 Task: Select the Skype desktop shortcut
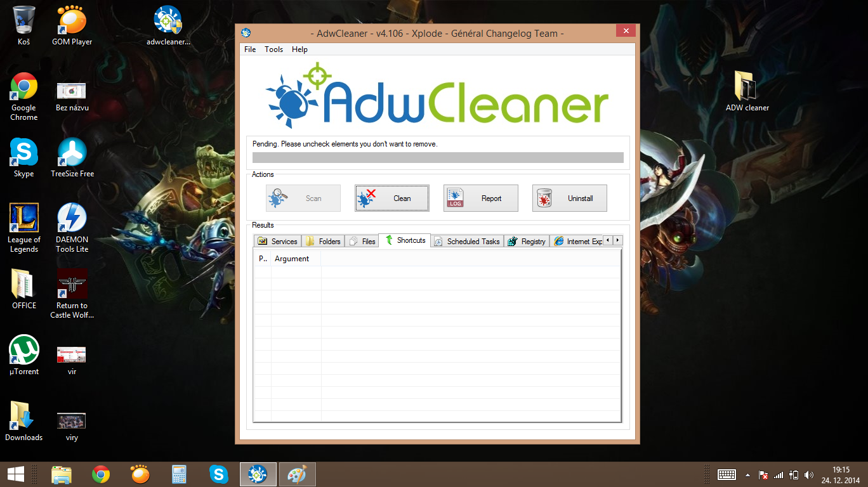(x=24, y=158)
